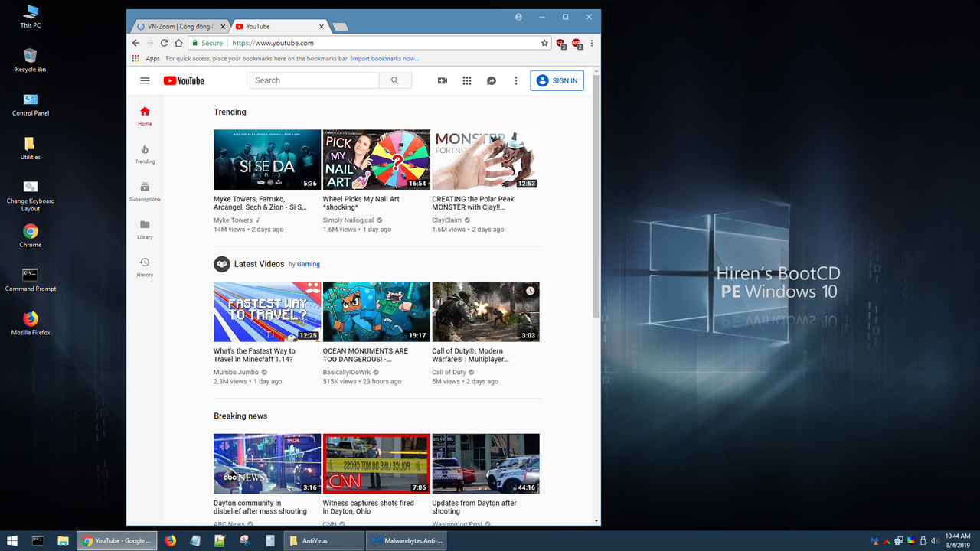Open Firefox from the taskbar

pyautogui.click(x=170, y=541)
